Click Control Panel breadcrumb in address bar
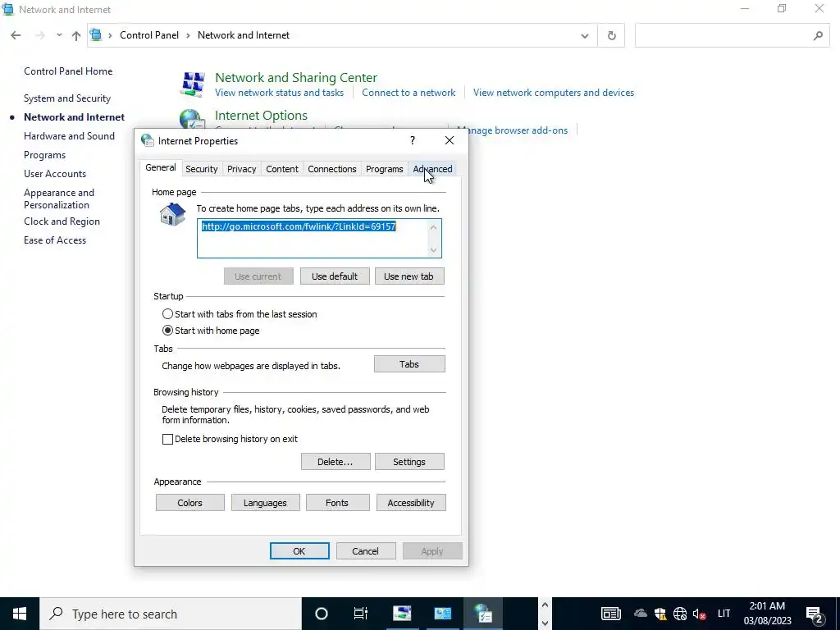Screen dimensions: 840x630 point(149,35)
